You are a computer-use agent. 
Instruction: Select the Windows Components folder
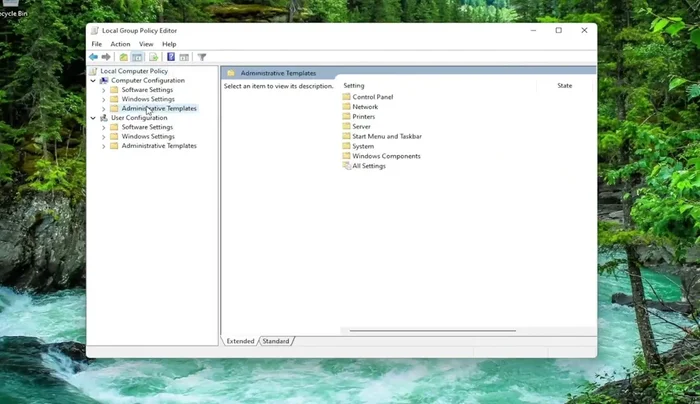[x=386, y=156]
